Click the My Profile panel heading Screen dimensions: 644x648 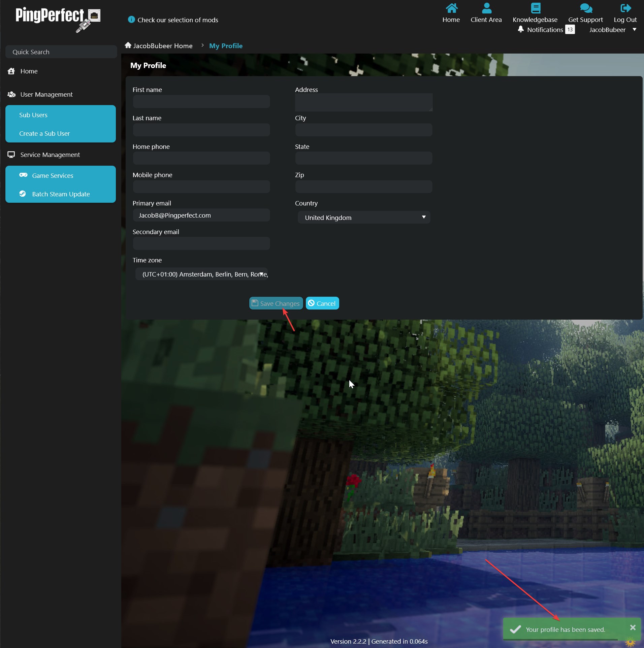[x=148, y=65]
